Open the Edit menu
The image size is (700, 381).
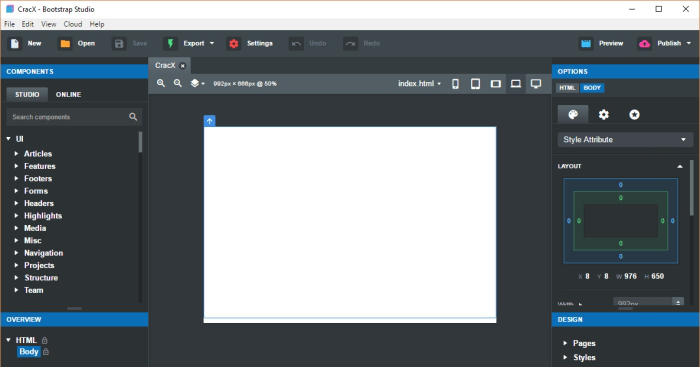tap(28, 24)
